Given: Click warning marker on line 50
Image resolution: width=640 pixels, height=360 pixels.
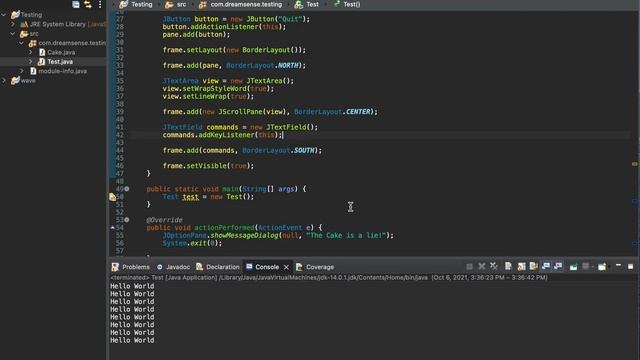Looking at the screenshot, I should [113, 197].
